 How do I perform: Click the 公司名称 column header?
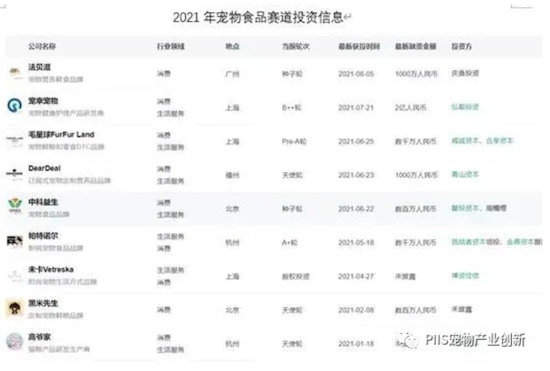tap(42, 46)
